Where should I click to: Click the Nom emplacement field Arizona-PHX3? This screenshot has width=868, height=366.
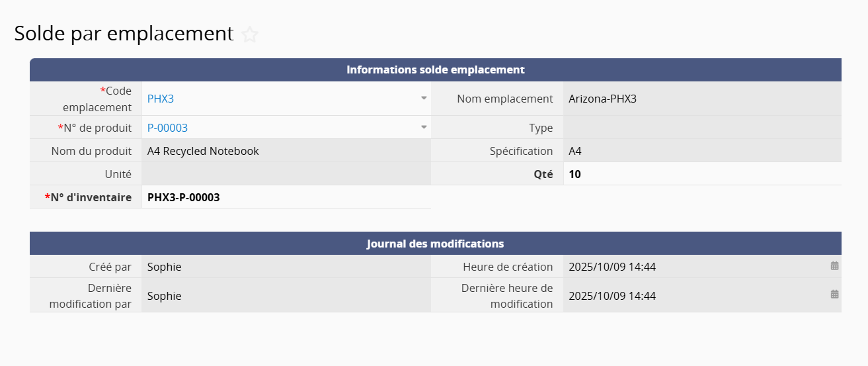point(602,99)
